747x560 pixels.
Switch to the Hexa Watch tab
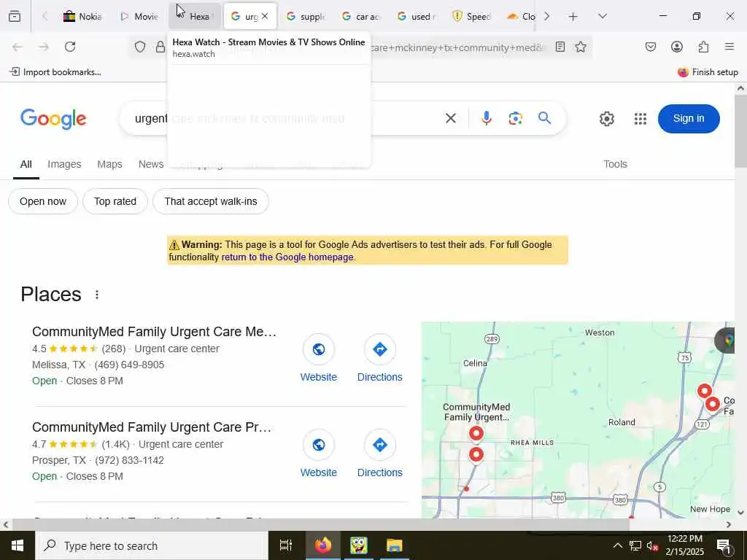point(194,16)
